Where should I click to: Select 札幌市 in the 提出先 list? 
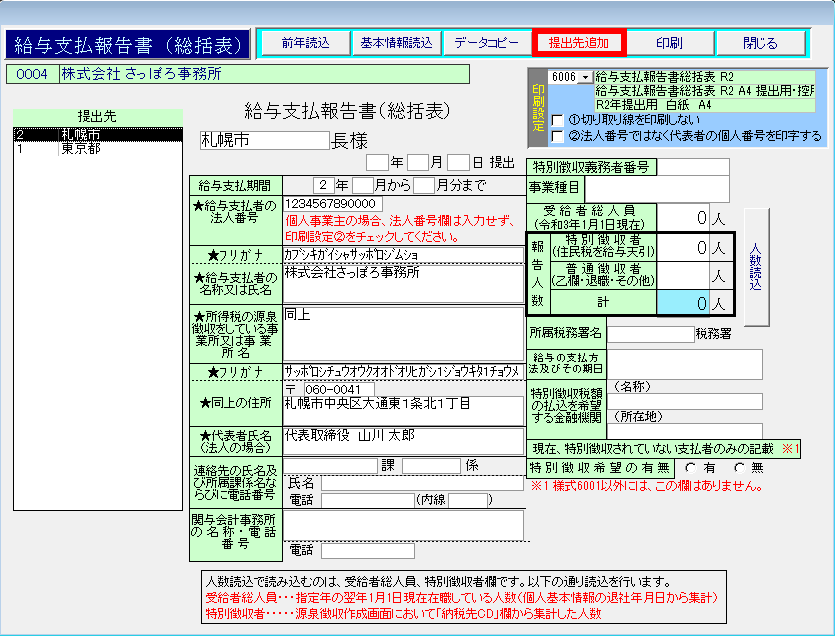(97, 133)
